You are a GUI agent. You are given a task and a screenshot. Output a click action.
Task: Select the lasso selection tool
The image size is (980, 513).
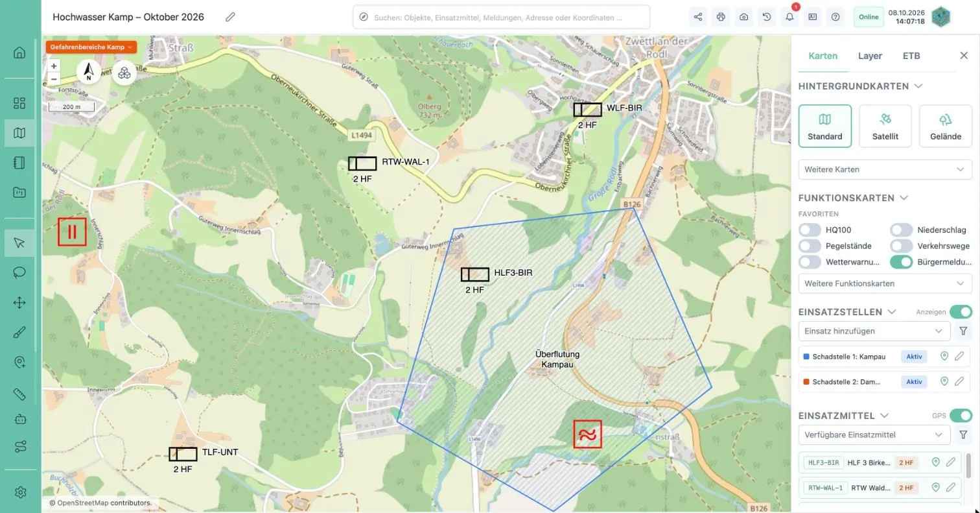tap(19, 272)
